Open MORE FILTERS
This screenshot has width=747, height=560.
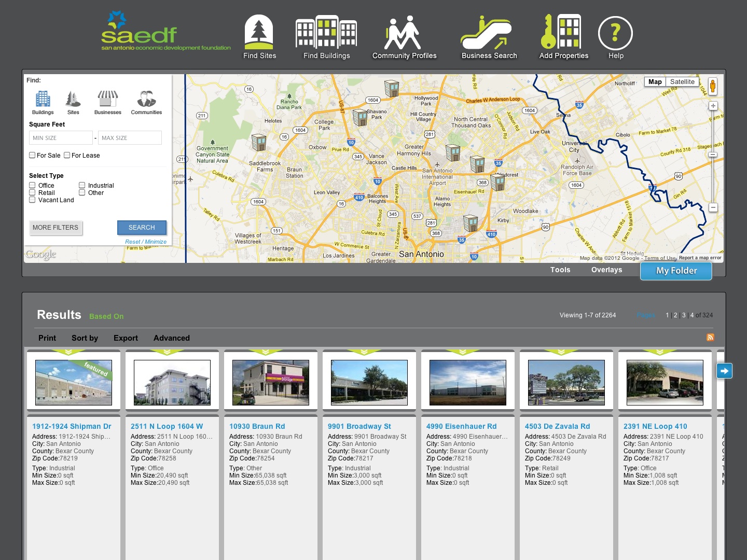click(x=56, y=228)
